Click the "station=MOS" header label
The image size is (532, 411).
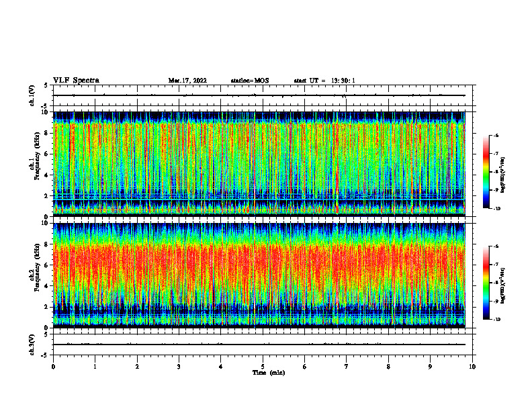[250, 81]
